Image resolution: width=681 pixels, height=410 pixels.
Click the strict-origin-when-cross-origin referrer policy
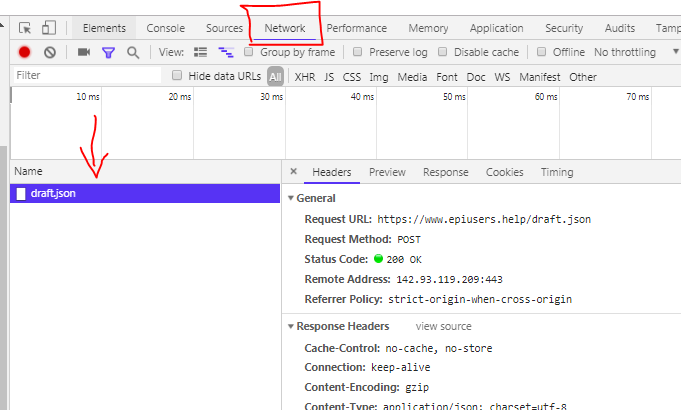480,300
